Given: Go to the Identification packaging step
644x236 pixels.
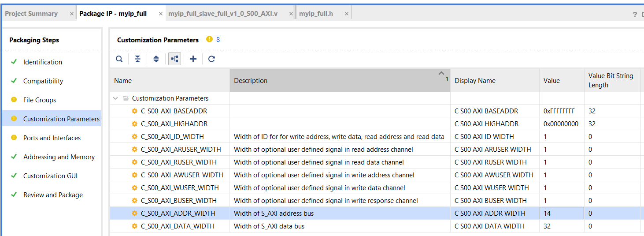Looking at the screenshot, I should coord(43,62).
